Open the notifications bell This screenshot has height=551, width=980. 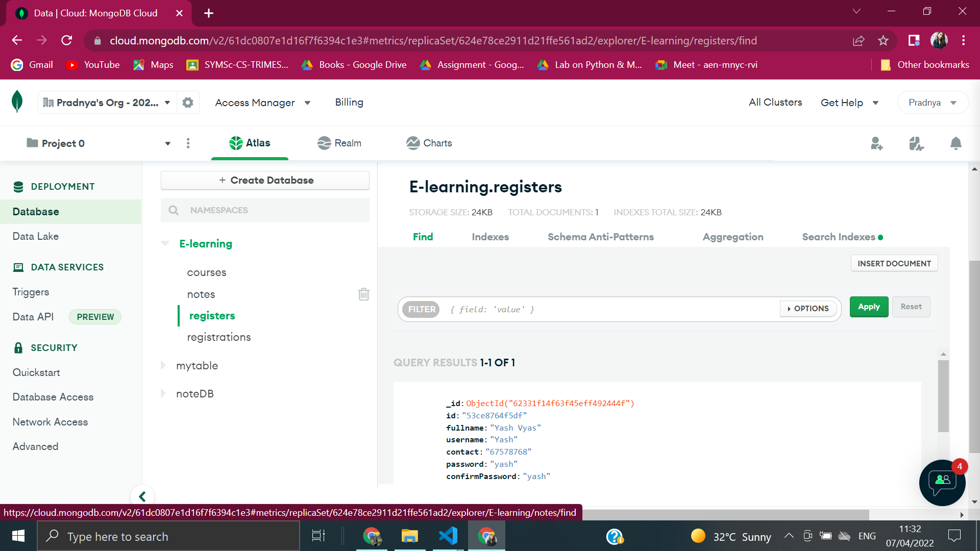pyautogui.click(x=955, y=144)
